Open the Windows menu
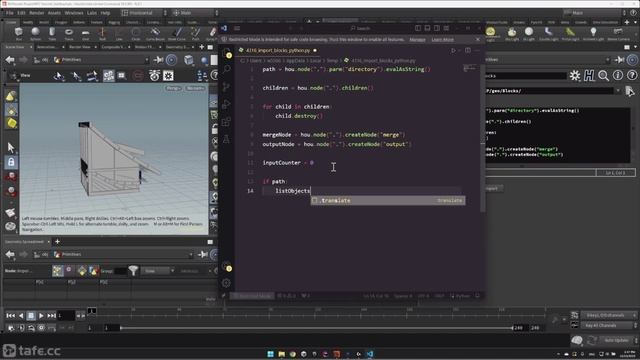 73,13
